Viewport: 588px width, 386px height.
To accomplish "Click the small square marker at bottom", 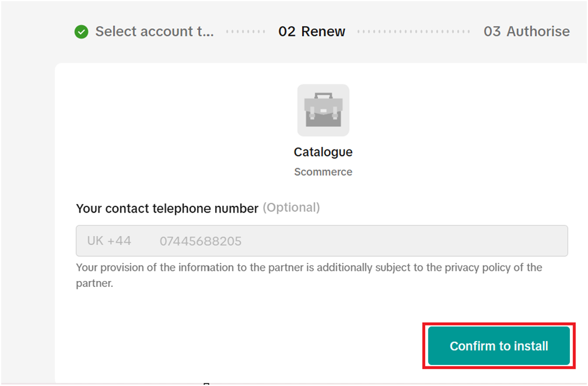I will pyautogui.click(x=206, y=384).
